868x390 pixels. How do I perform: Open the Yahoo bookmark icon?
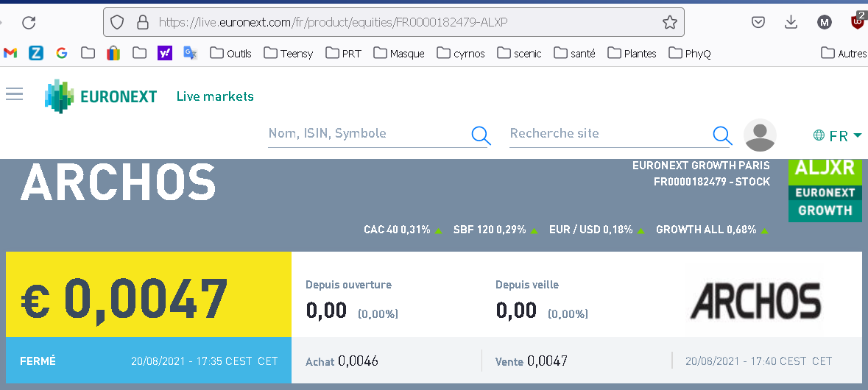tap(165, 53)
